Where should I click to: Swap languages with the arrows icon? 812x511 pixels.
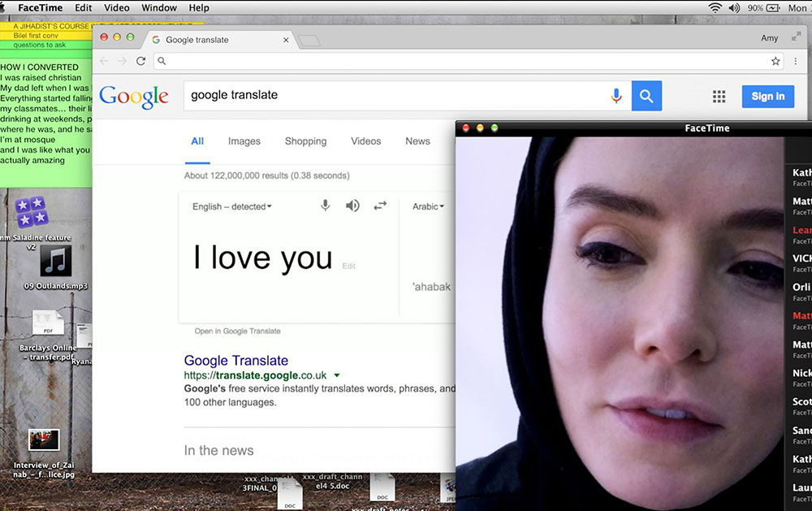[380, 206]
